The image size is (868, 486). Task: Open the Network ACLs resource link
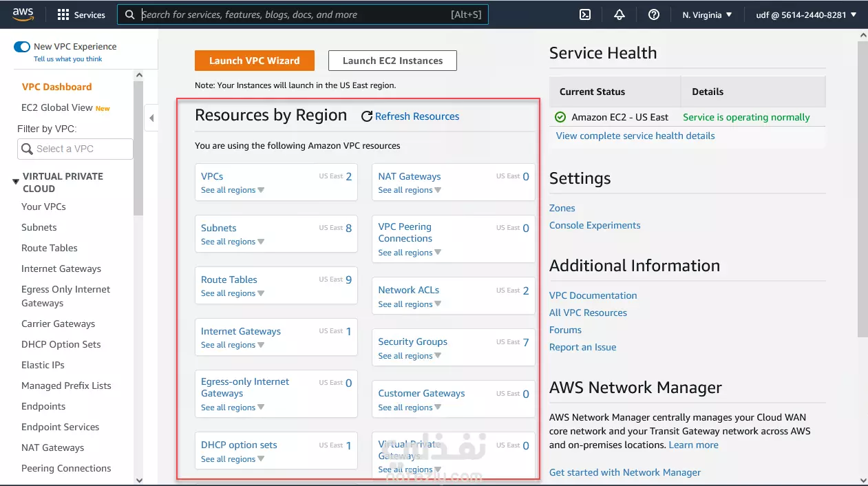tap(409, 290)
